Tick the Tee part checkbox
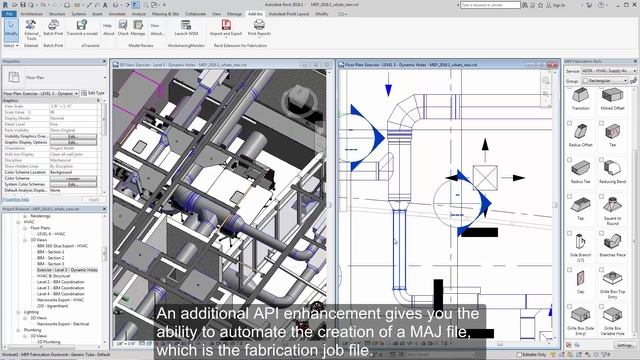The height and width of the screenshot is (360, 640). [x=602, y=123]
